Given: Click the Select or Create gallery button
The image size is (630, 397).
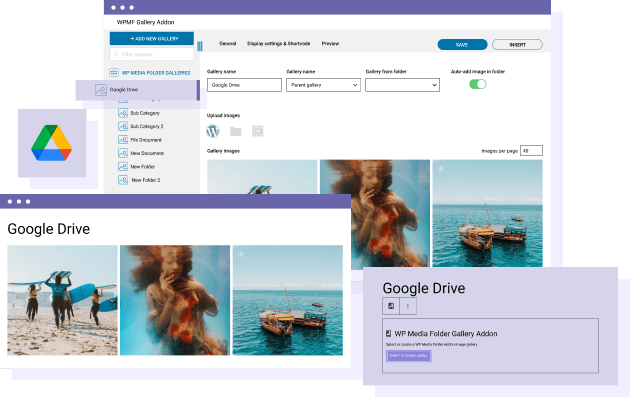Looking at the screenshot, I should click(409, 356).
